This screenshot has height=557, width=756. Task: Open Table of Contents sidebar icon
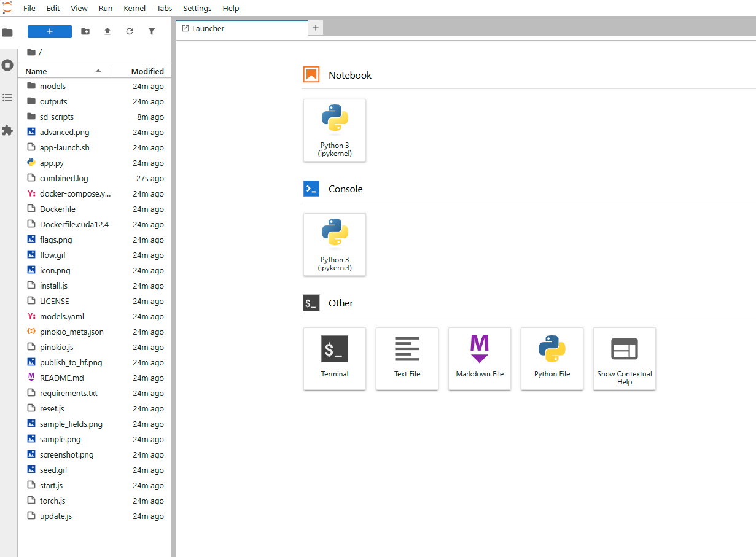point(7,98)
